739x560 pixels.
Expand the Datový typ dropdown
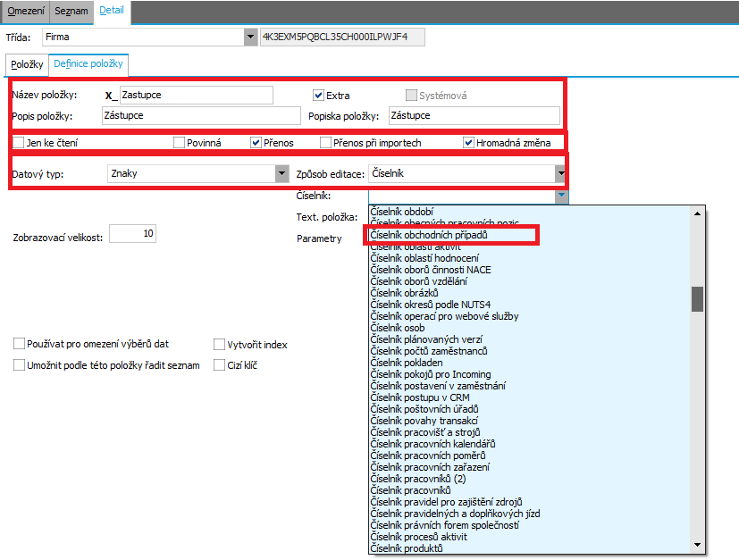click(x=281, y=174)
